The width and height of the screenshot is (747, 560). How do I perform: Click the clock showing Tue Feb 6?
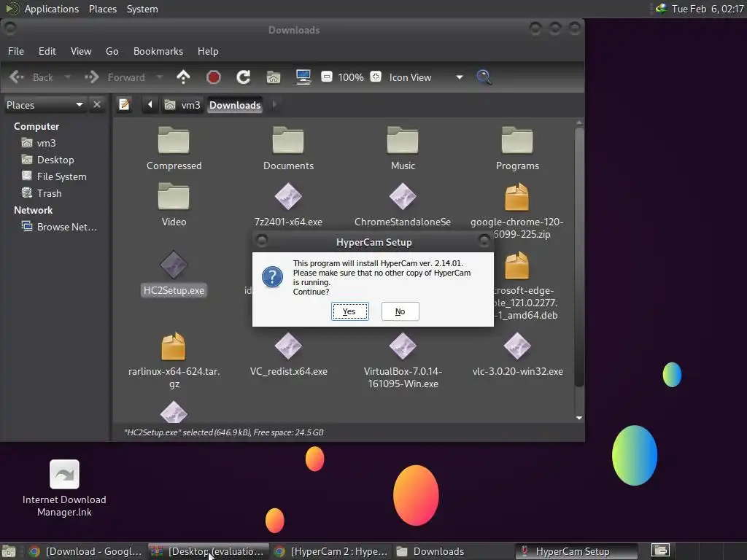pyautogui.click(x=708, y=9)
